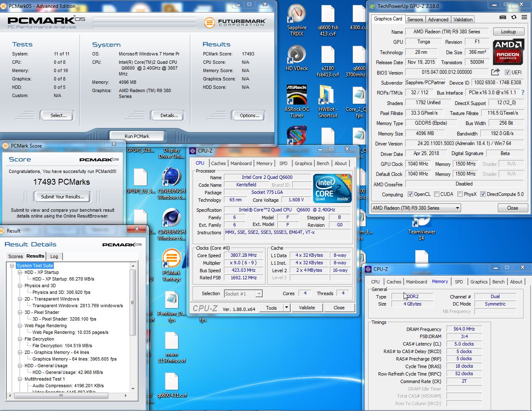The height and width of the screenshot is (411, 532).
Task: Click the GPU-Z refresh icon
Action: click(514, 18)
